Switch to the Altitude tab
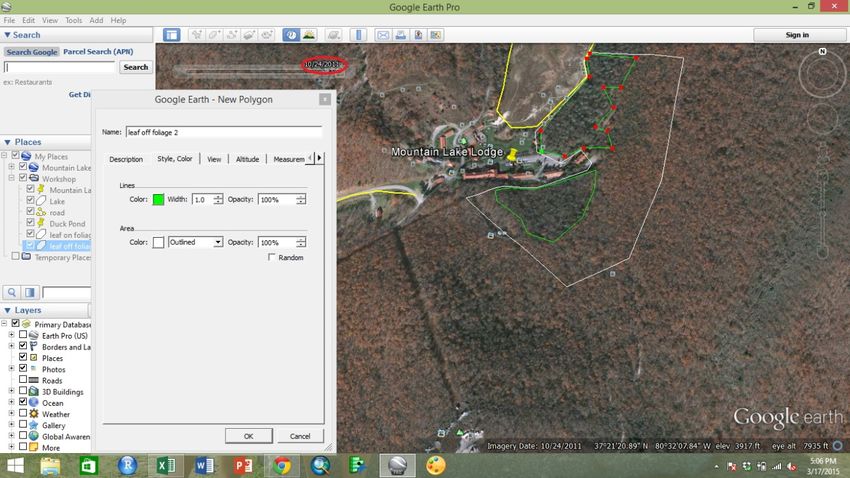 [247, 159]
